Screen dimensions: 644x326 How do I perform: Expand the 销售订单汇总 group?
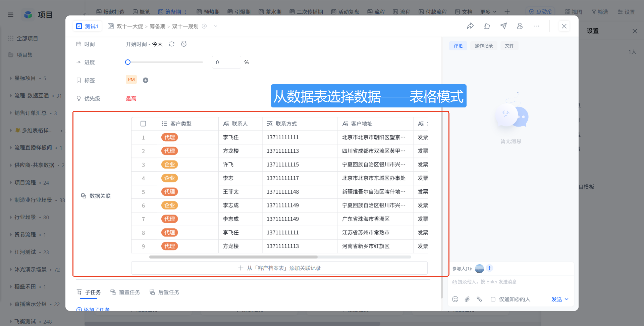tap(11, 113)
